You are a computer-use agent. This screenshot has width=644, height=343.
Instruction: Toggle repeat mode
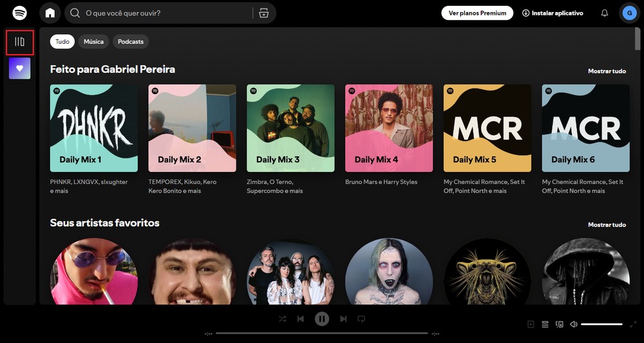[x=361, y=319]
